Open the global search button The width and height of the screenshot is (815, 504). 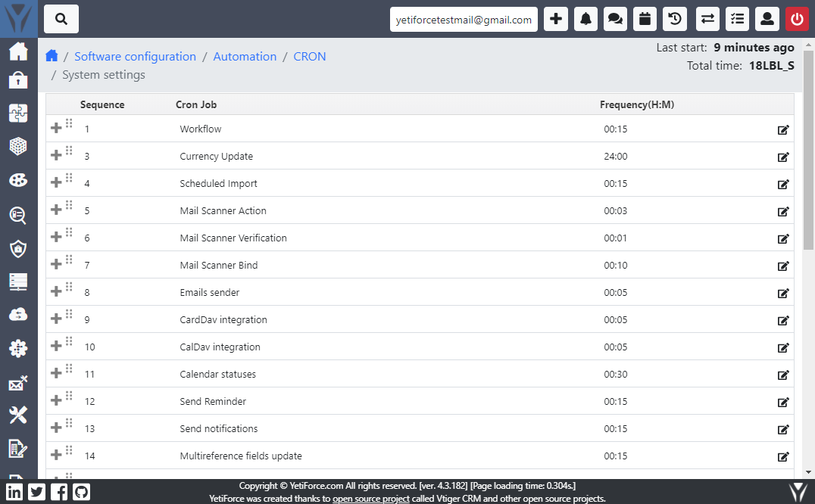[x=61, y=19]
